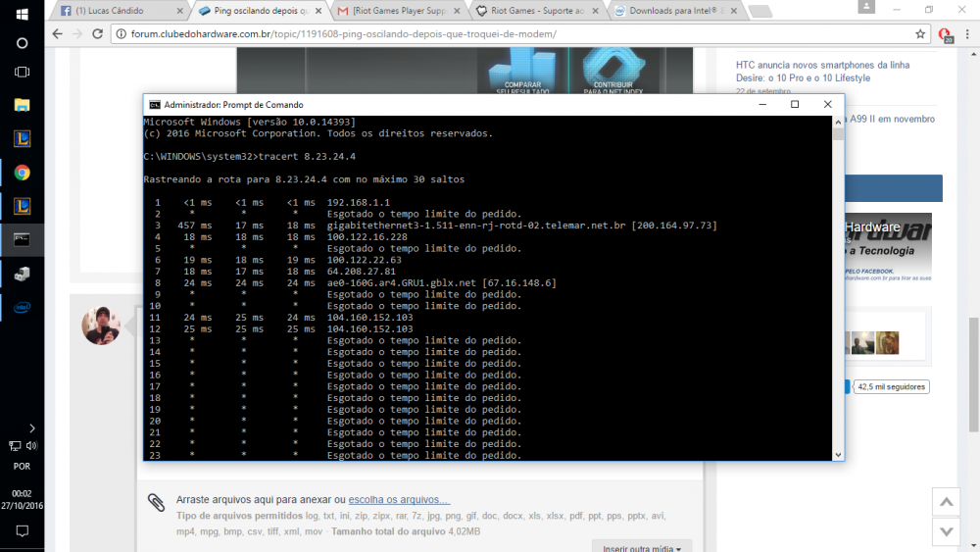980x552 pixels.
Task: Click the Command Prompt vertical scrollbar
Action: click(x=837, y=294)
